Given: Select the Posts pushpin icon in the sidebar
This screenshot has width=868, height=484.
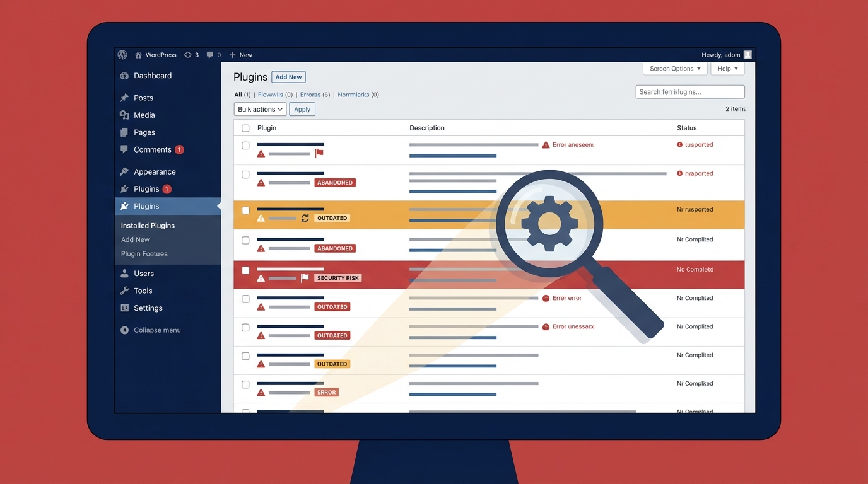Looking at the screenshot, I should tap(124, 98).
